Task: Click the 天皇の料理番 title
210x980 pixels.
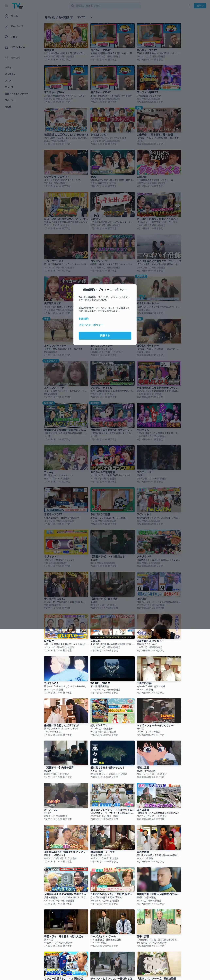Action: click(144, 683)
